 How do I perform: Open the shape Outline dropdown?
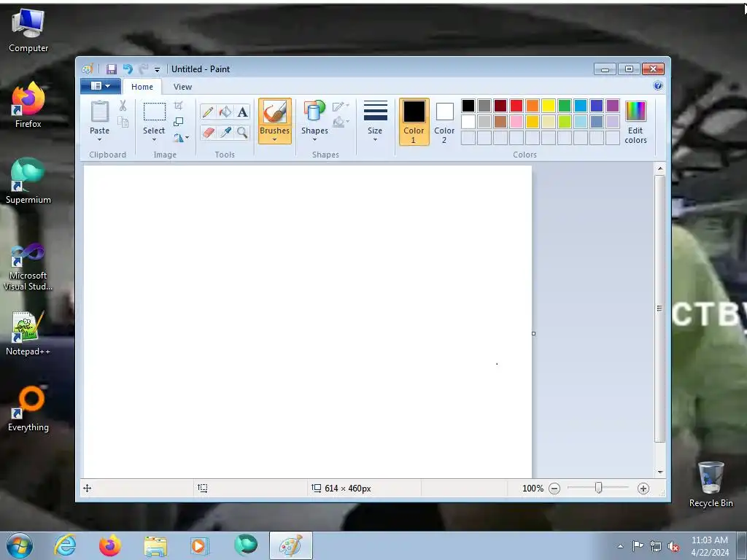click(341, 106)
